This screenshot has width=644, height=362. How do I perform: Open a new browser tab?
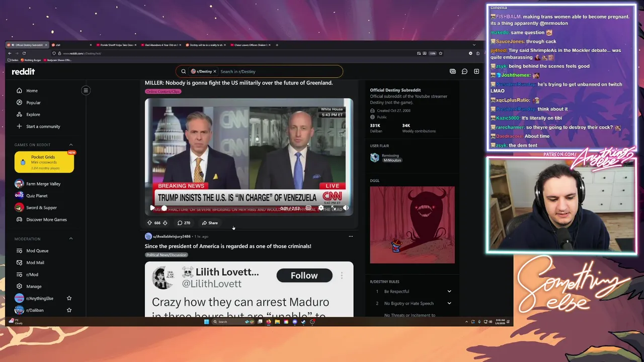coord(277,45)
